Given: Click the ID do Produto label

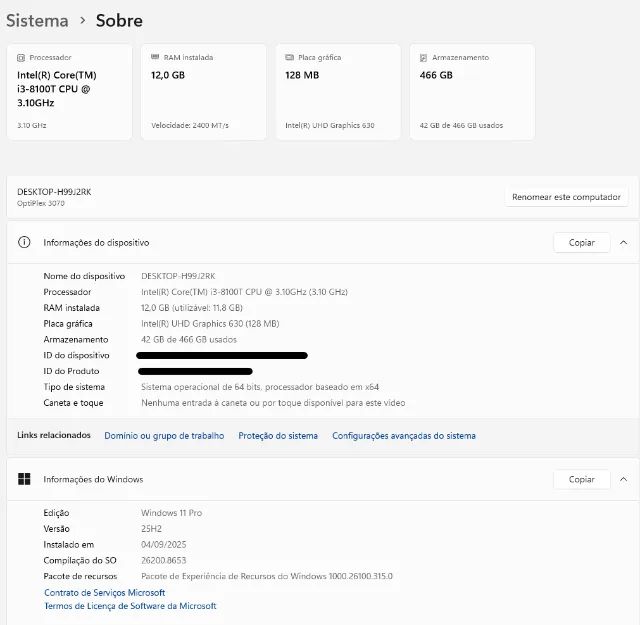Looking at the screenshot, I should (x=71, y=371).
